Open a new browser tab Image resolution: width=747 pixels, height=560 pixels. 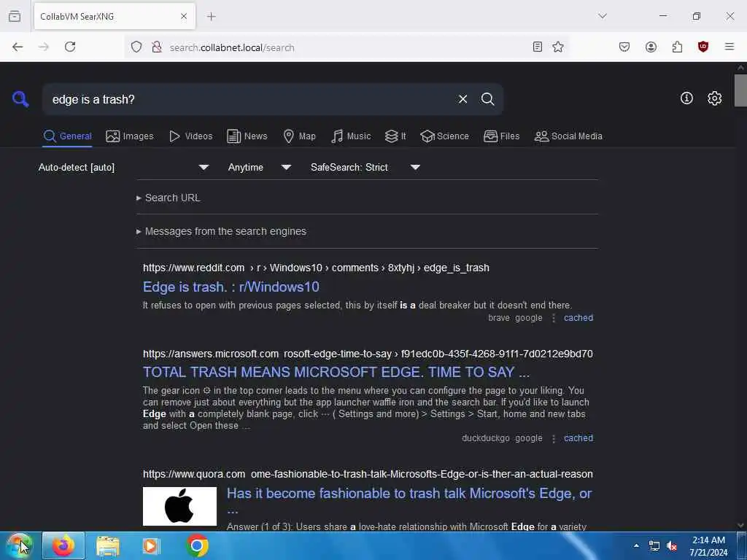click(x=211, y=17)
